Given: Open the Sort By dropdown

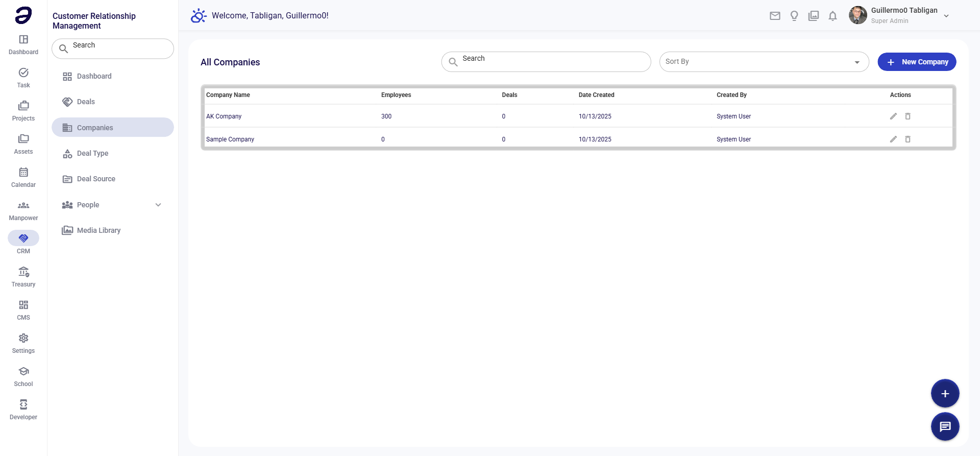Looking at the screenshot, I should pyautogui.click(x=764, y=62).
